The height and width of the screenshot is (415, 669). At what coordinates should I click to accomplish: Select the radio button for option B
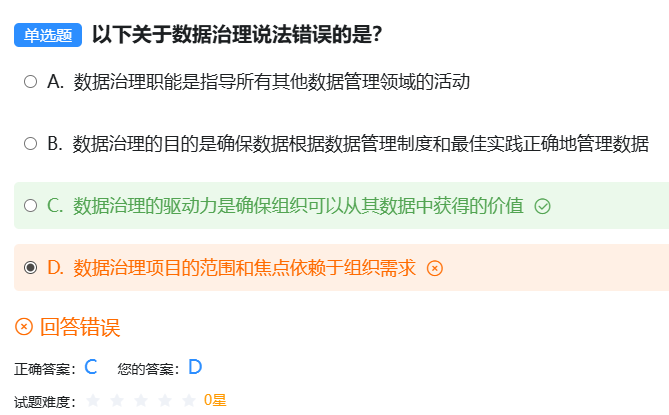31,144
